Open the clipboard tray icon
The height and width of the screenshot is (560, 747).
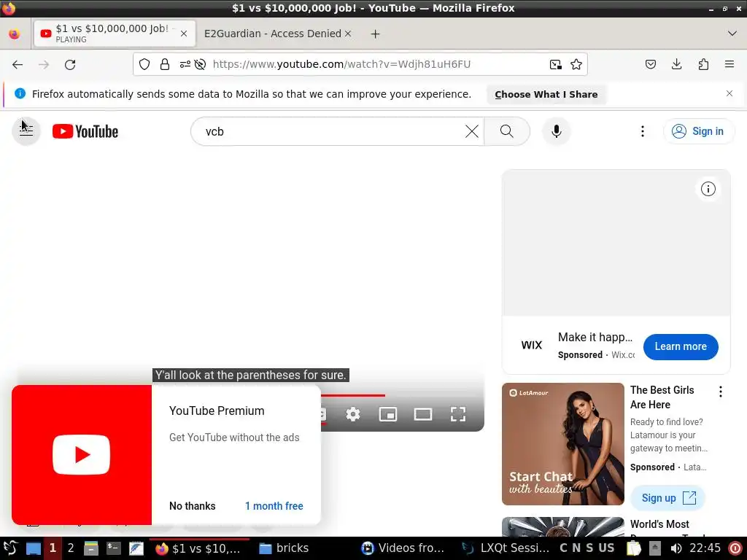tap(634, 548)
